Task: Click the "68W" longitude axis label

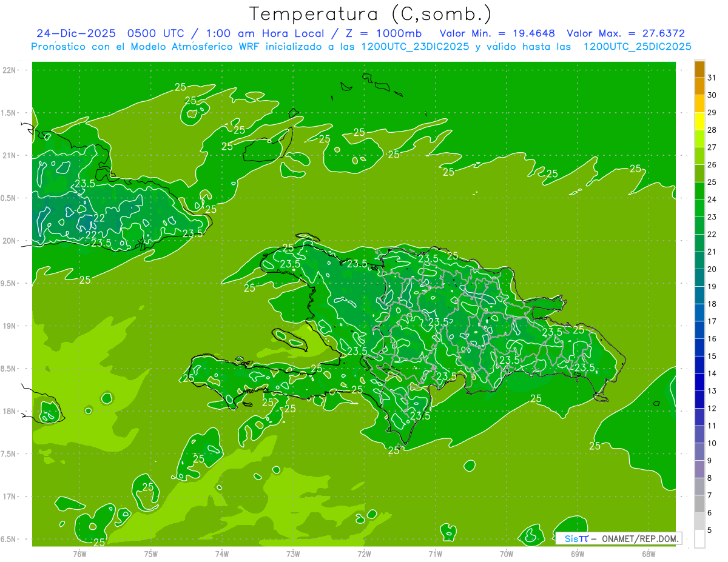Action: (x=649, y=554)
